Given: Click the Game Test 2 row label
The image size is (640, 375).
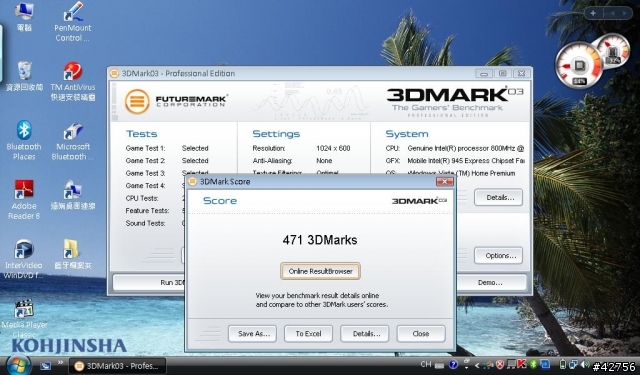Looking at the screenshot, I should (145, 161).
